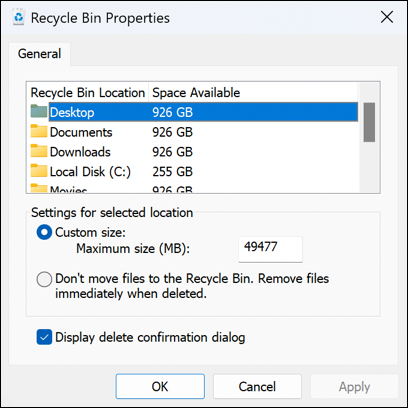This screenshot has width=408, height=408.
Task: Click the Local Disk (C:) folder icon
Action: pos(39,171)
